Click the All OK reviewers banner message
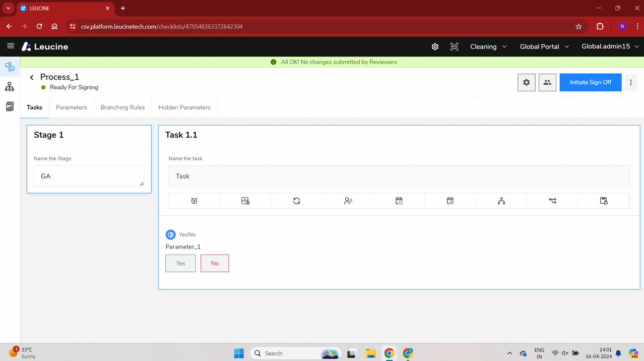 click(x=339, y=62)
